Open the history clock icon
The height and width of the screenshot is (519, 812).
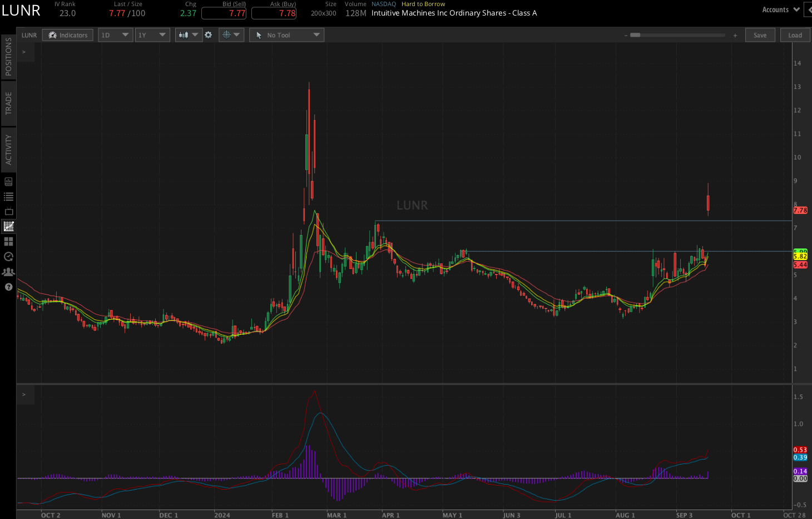point(8,256)
